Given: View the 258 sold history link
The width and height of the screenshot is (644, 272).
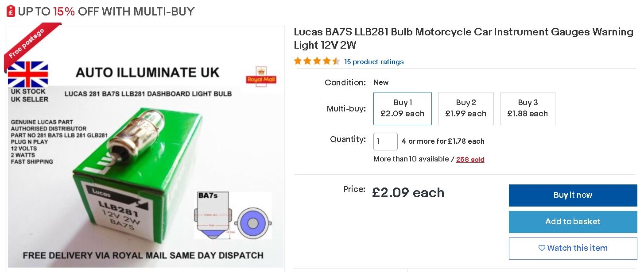Looking at the screenshot, I should [x=470, y=159].
